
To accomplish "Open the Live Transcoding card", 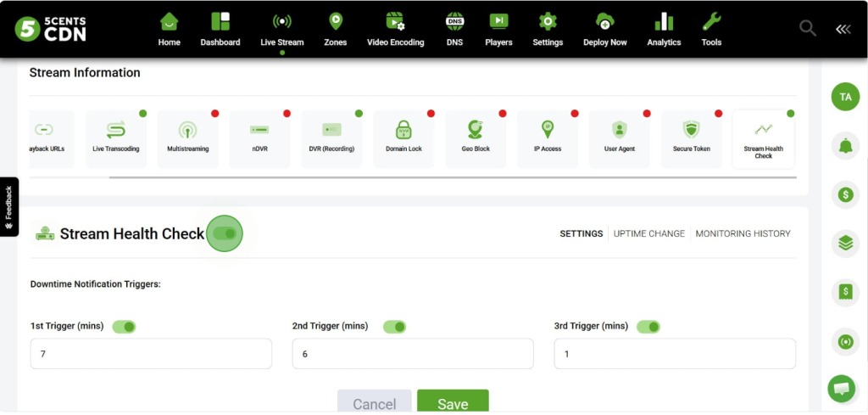I will 115,138.
